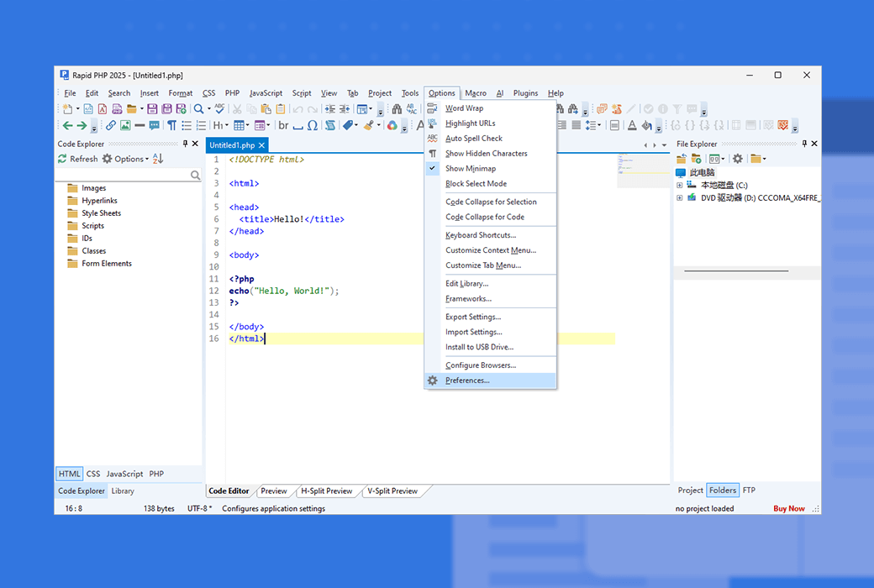Click the green Forward arrow icon
The height and width of the screenshot is (588, 874).
[x=82, y=125]
